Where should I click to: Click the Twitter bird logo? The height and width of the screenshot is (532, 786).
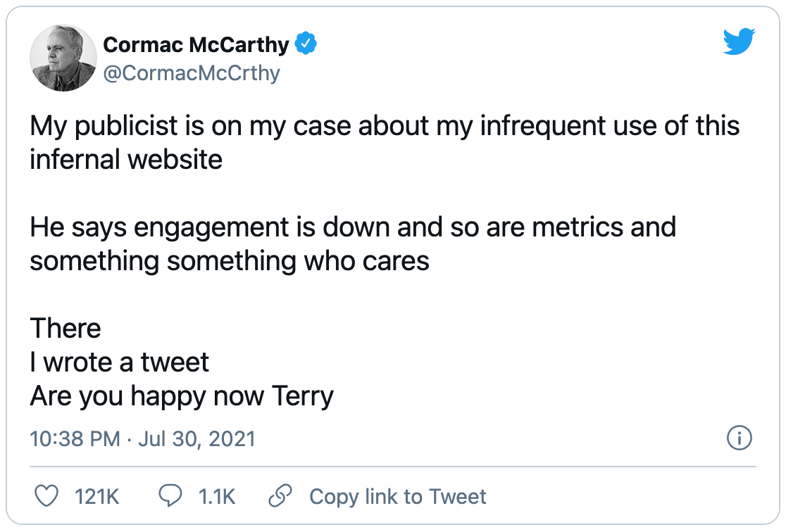739,41
